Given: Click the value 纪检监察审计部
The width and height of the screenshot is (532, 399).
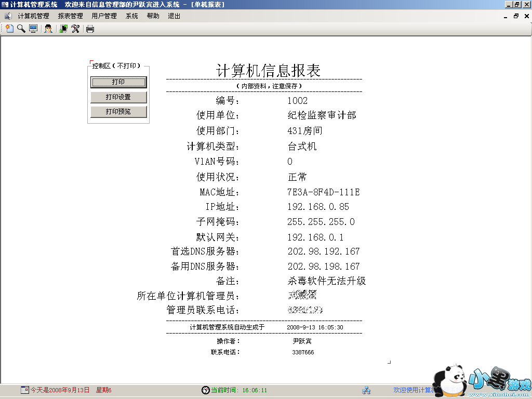Looking at the screenshot, I should [322, 115].
